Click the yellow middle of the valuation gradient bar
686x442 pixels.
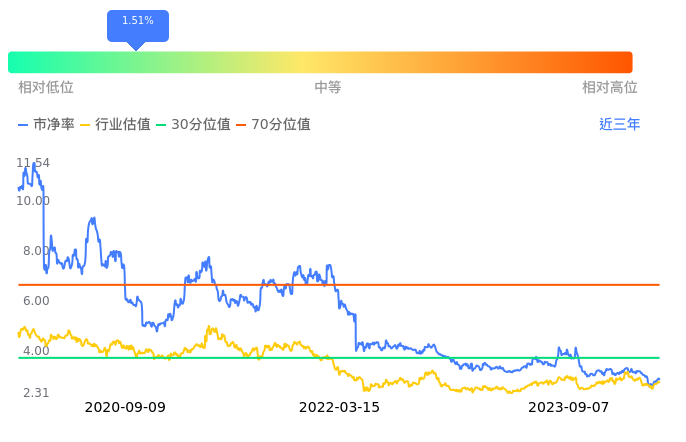320,62
